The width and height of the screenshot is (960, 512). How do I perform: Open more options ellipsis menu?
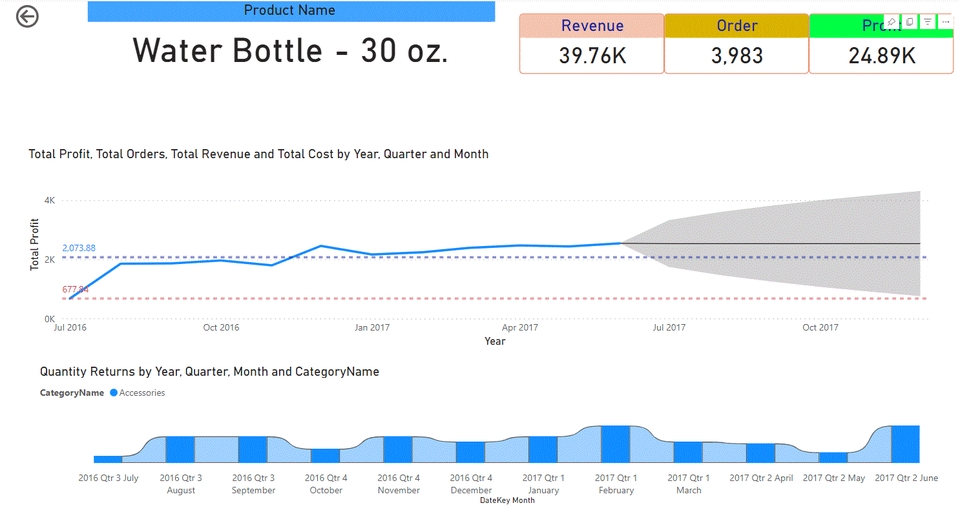946,21
